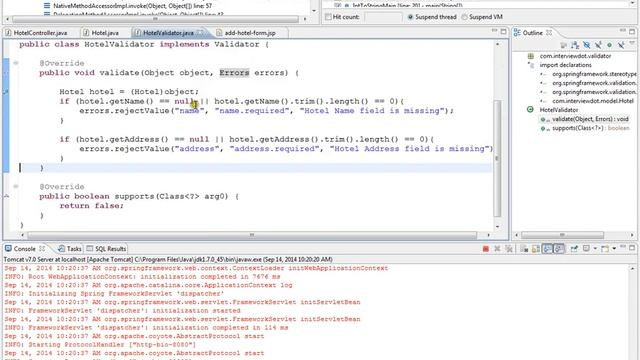Open the Outline view menu triangle
The width and height of the screenshot is (640, 360).
(633, 42)
